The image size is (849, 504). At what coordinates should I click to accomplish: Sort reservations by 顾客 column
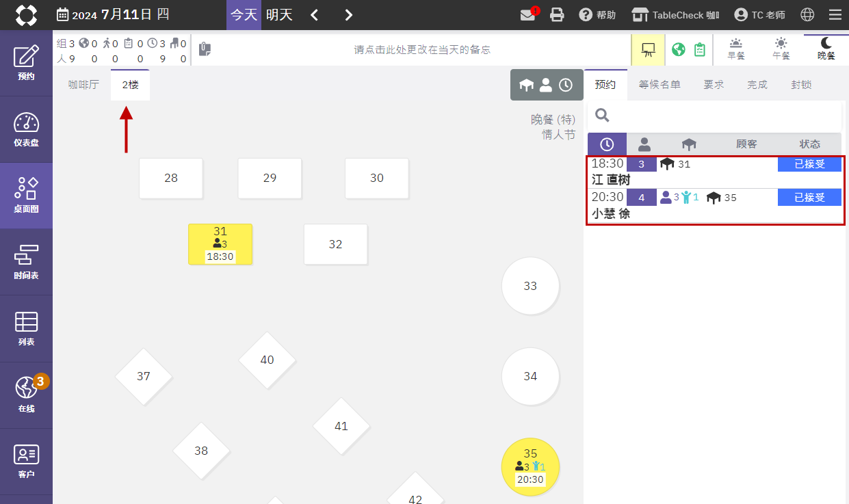(x=746, y=144)
